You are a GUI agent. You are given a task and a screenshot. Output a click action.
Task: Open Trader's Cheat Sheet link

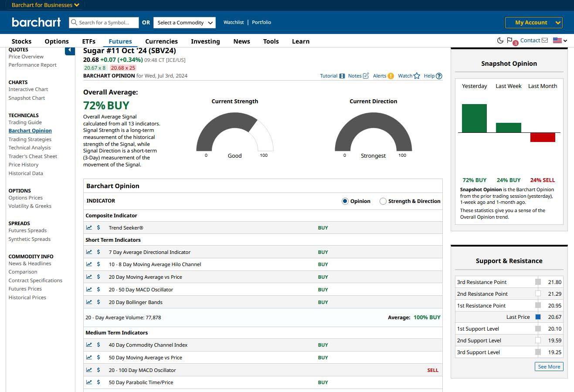coord(33,156)
